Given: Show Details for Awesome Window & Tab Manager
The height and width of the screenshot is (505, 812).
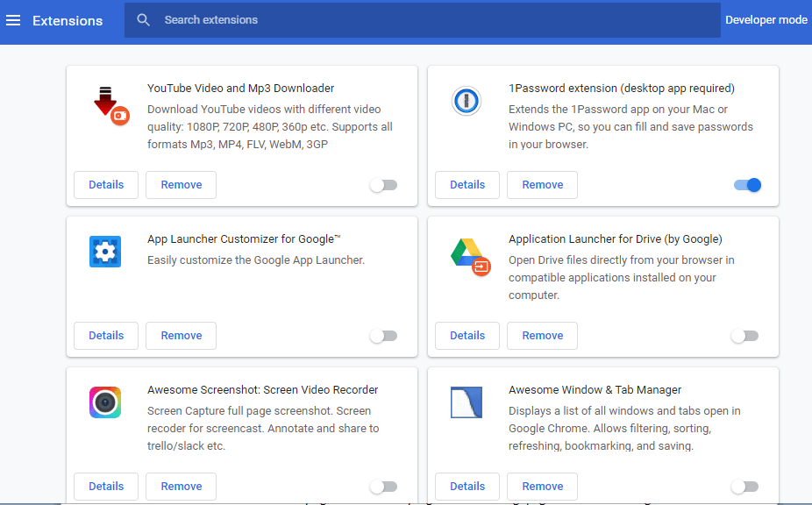Looking at the screenshot, I should pos(467,487).
